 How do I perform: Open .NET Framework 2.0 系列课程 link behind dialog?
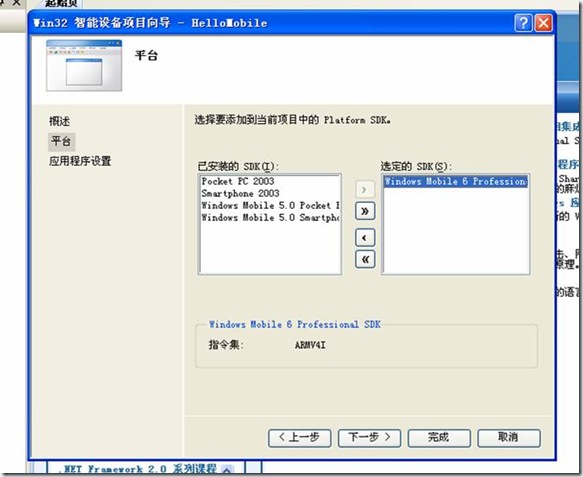point(138,469)
